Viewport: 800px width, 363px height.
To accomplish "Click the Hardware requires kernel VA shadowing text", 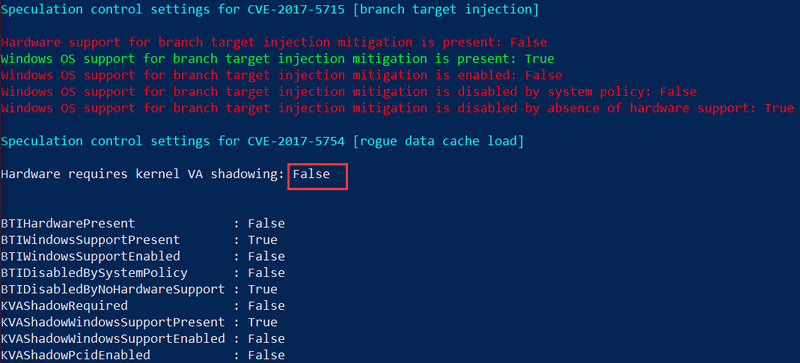I will coord(142,174).
